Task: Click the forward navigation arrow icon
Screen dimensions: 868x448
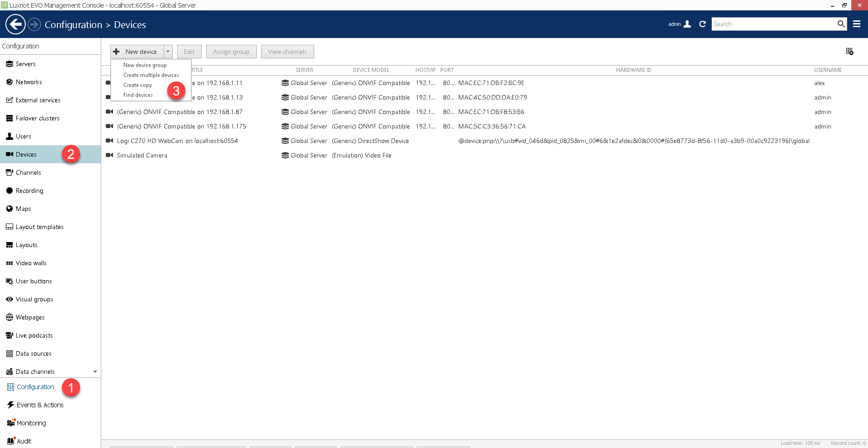Action: (34, 24)
